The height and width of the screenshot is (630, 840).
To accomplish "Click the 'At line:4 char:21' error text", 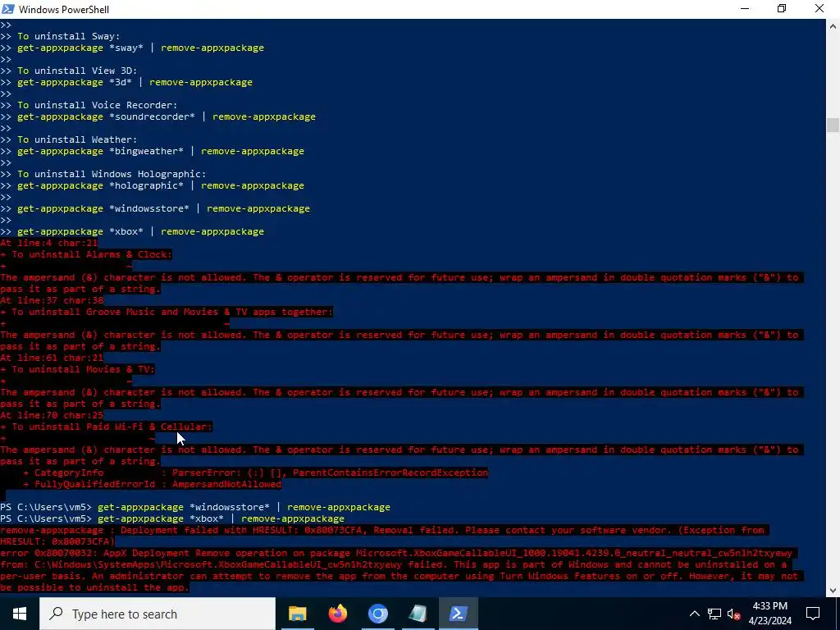I will [48, 243].
